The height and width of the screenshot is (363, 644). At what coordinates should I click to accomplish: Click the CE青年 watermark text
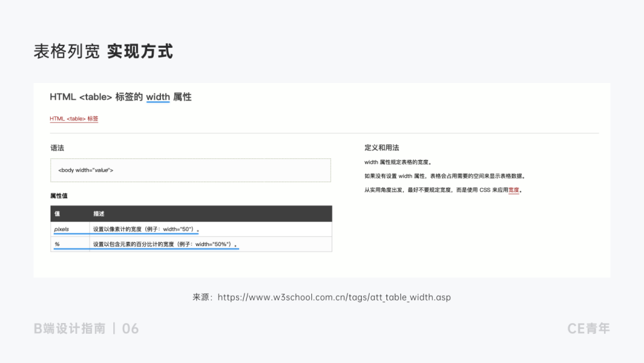589,328
